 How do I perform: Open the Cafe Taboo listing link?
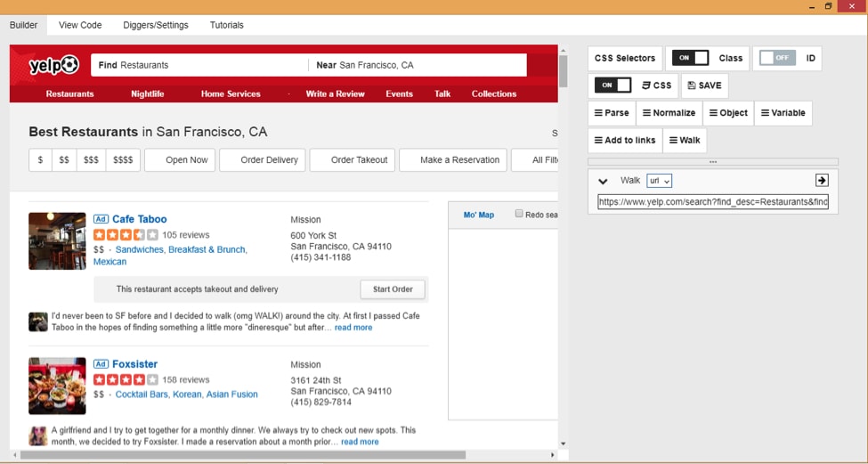click(140, 219)
